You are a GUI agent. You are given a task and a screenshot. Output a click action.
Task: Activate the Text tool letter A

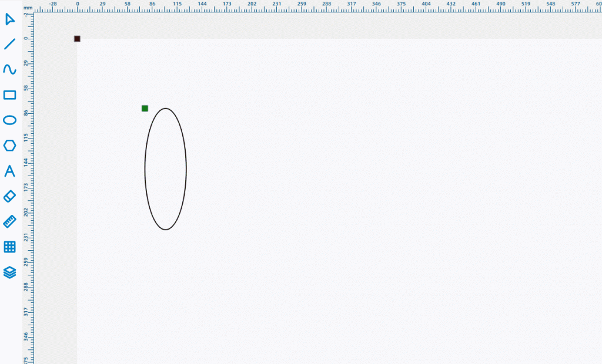(x=9, y=171)
